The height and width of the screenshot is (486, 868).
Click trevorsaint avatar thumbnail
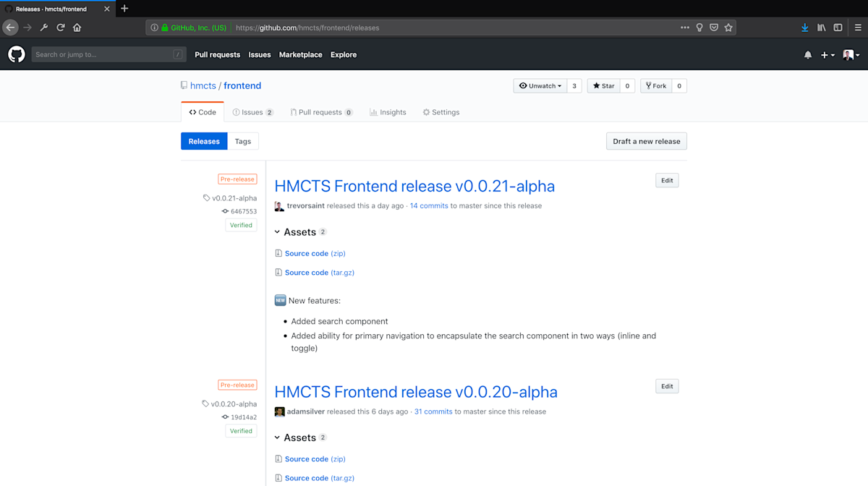279,206
